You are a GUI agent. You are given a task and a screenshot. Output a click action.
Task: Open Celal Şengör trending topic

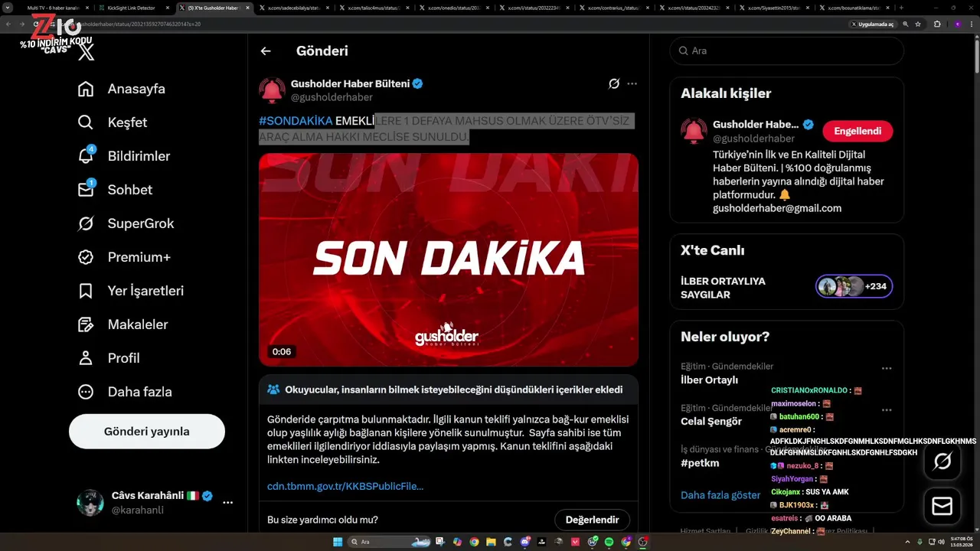click(x=711, y=422)
